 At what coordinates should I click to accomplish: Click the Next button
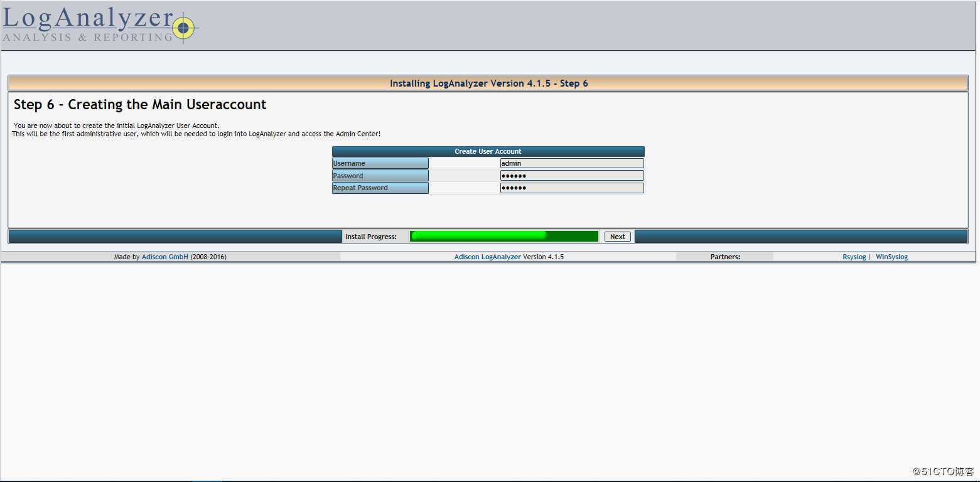click(618, 237)
